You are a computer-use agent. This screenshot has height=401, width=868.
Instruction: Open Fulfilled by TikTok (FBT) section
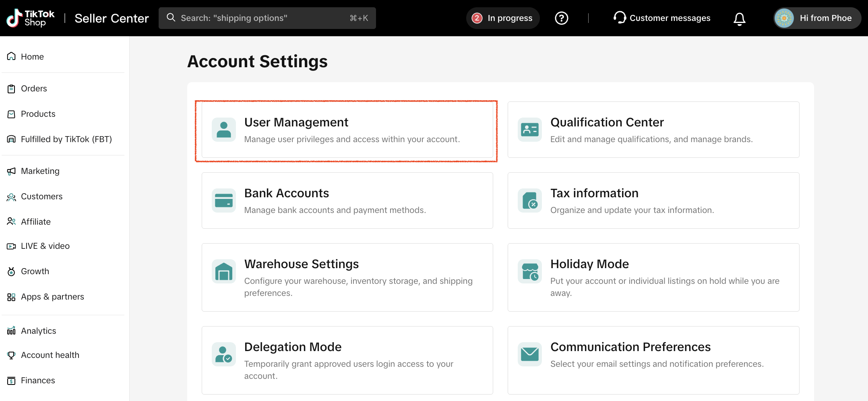click(x=66, y=139)
